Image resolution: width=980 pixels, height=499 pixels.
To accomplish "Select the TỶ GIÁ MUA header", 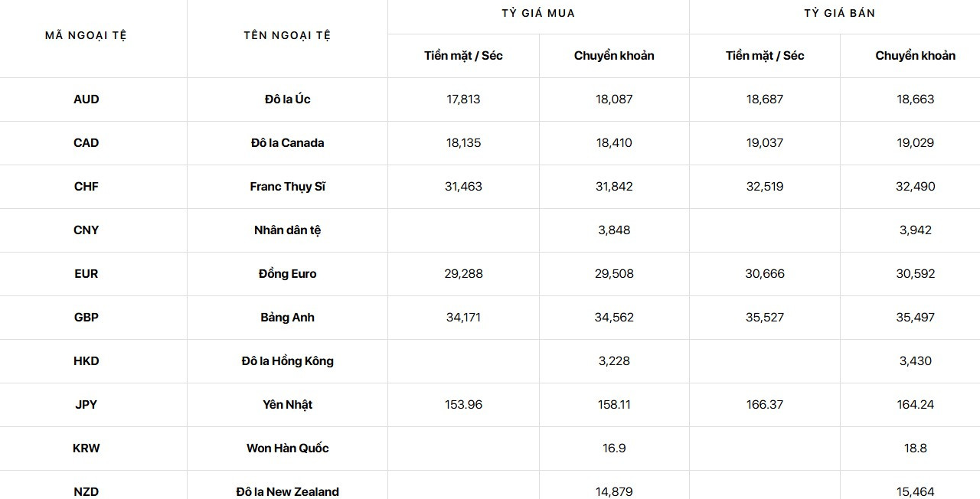I will click(x=538, y=13).
